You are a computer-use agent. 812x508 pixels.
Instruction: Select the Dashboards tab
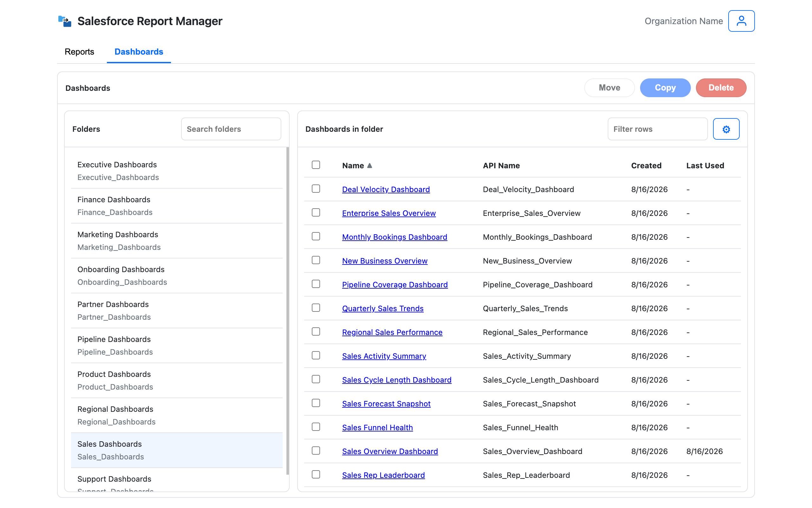coord(139,52)
